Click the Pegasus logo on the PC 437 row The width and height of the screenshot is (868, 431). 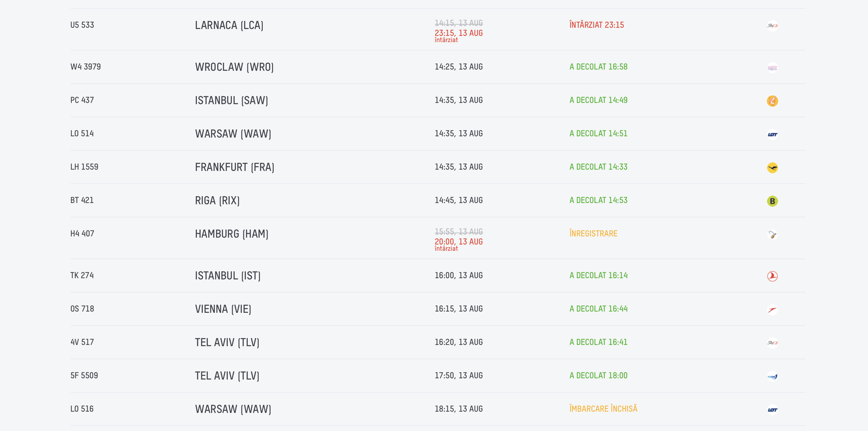click(772, 101)
